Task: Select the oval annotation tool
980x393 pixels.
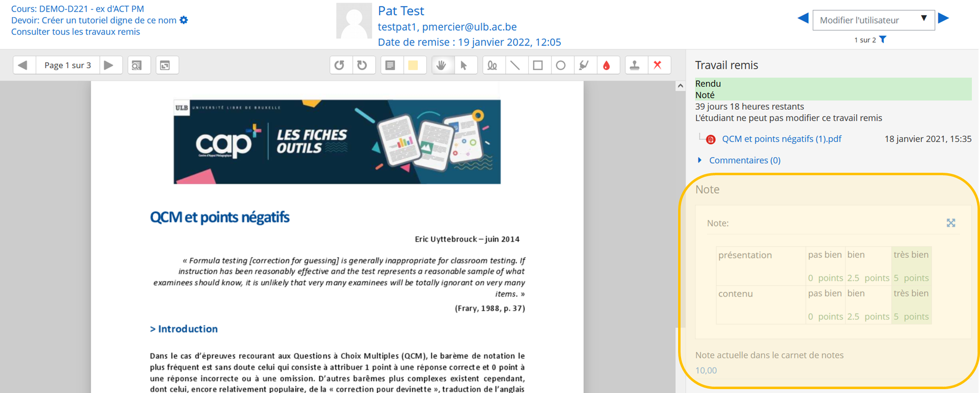Action: pos(561,65)
